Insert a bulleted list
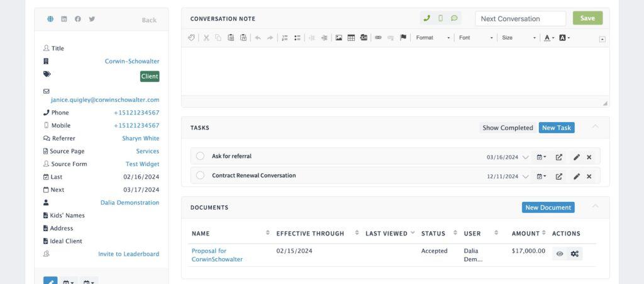This screenshot has height=284, width=644. tap(297, 38)
